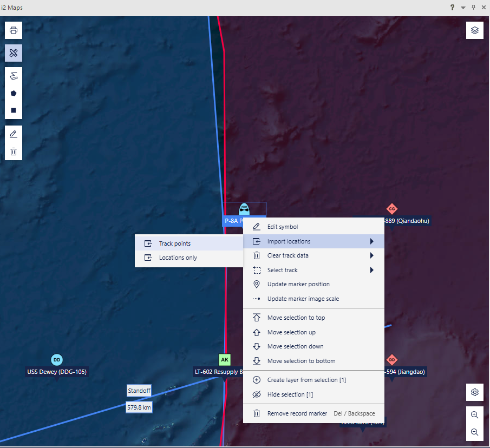Choose Locations only from the submenu
Viewport: 490px width, 448px height.
(178, 258)
